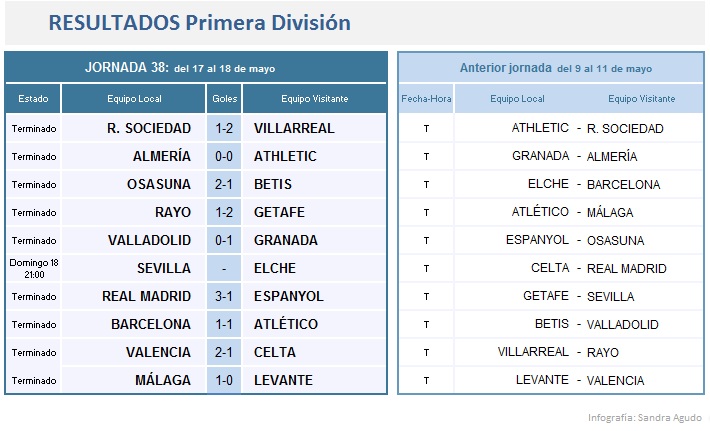Click the Infografía: Sandra Agudo credit

644,417
